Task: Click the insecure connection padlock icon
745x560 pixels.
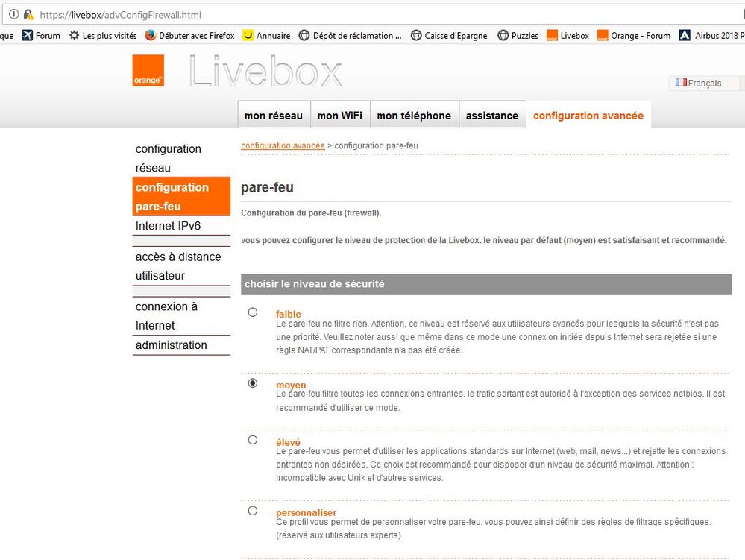Action: pyautogui.click(x=28, y=15)
